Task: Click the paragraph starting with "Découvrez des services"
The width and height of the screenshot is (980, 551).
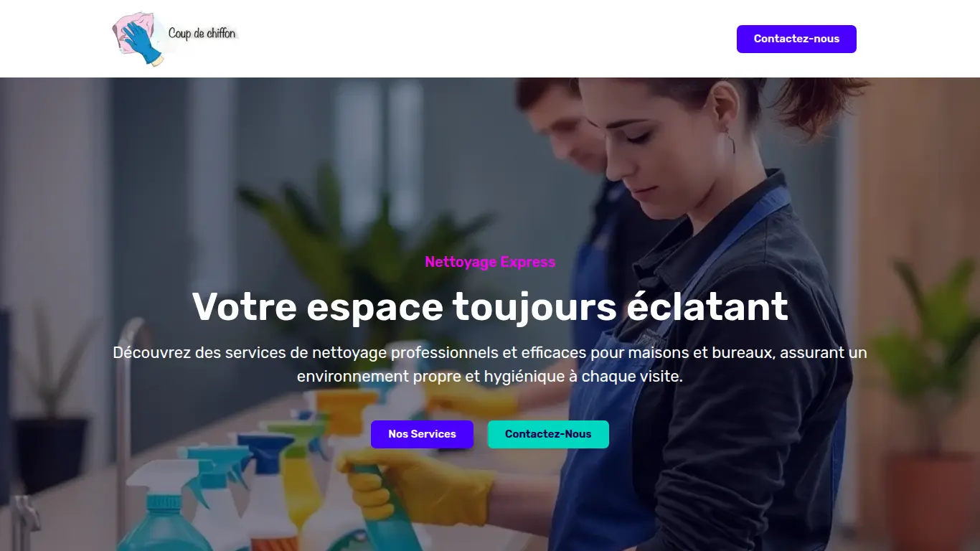Action: pos(490,364)
